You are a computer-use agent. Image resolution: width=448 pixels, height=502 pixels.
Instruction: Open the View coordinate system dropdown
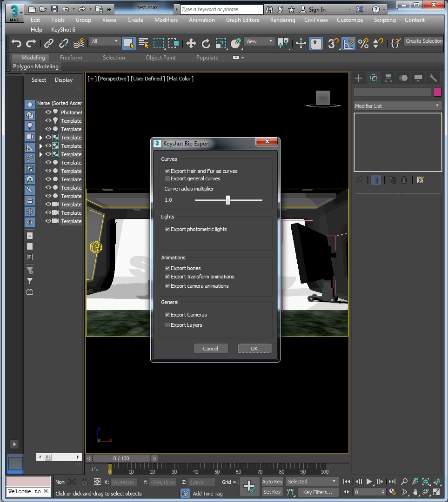(x=260, y=41)
